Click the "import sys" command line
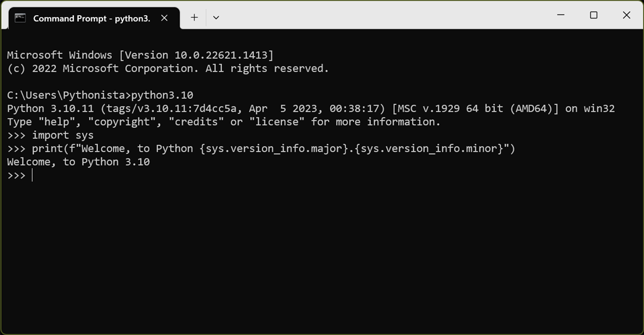 62,136
